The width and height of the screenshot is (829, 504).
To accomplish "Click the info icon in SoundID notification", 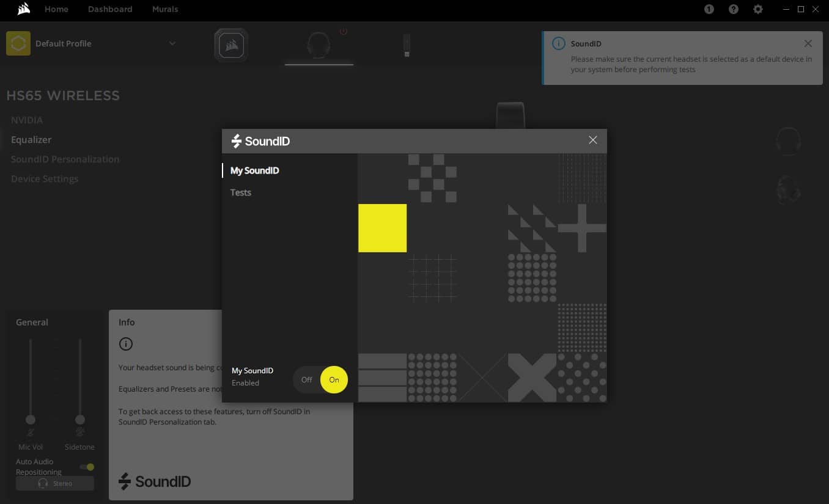I will pos(558,44).
